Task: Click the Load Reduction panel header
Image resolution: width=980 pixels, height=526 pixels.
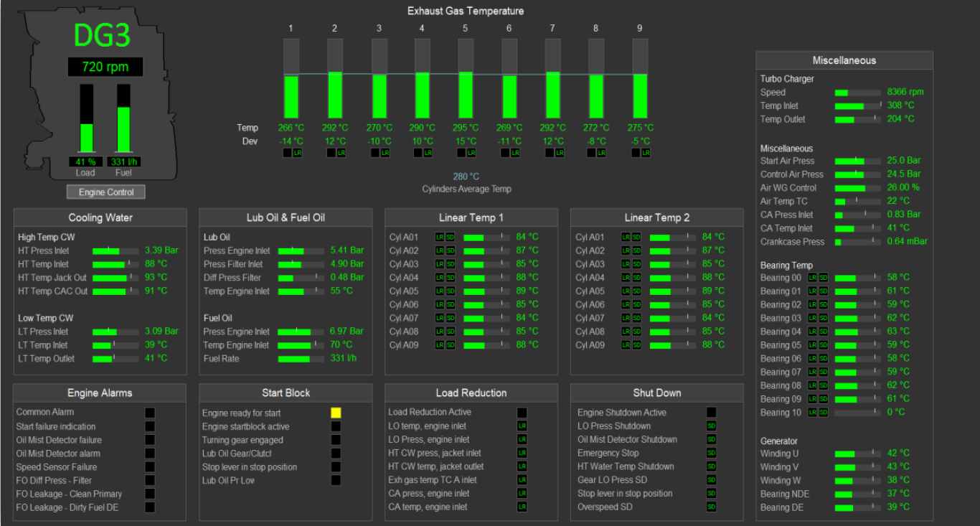Action: click(471, 393)
